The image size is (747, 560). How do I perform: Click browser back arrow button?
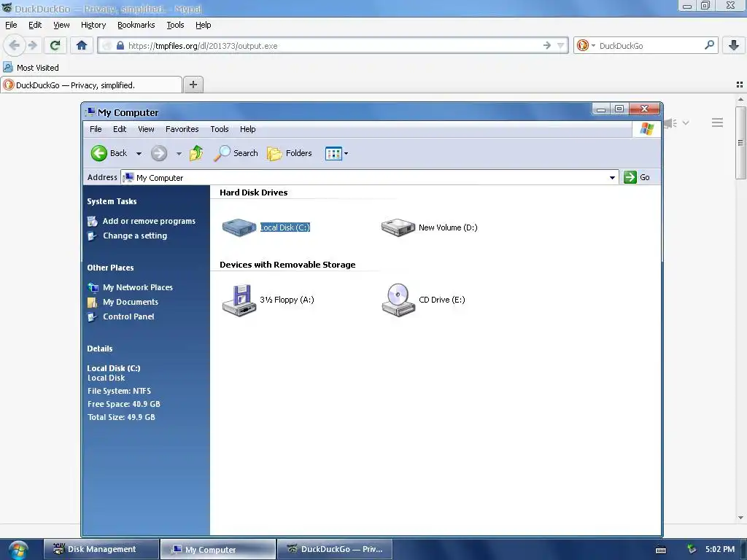tap(15, 46)
